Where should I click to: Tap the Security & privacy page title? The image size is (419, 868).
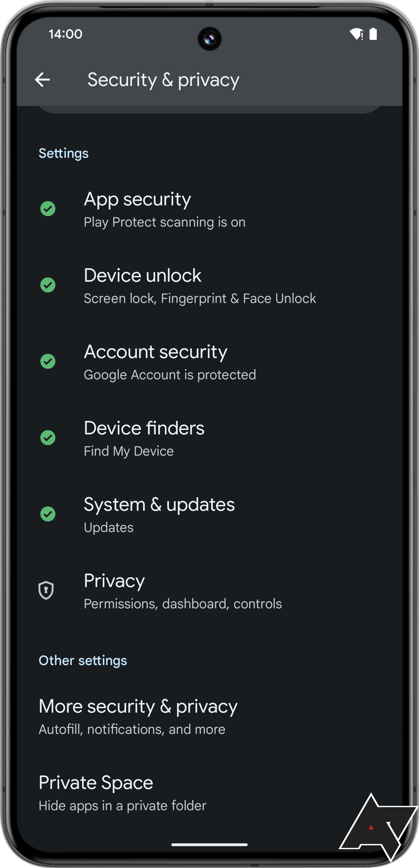164,80
